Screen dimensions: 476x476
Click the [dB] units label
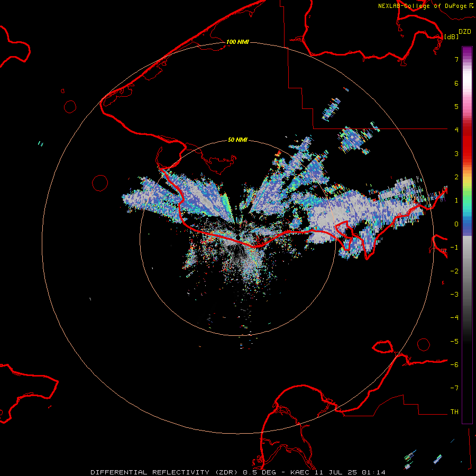tap(451, 36)
